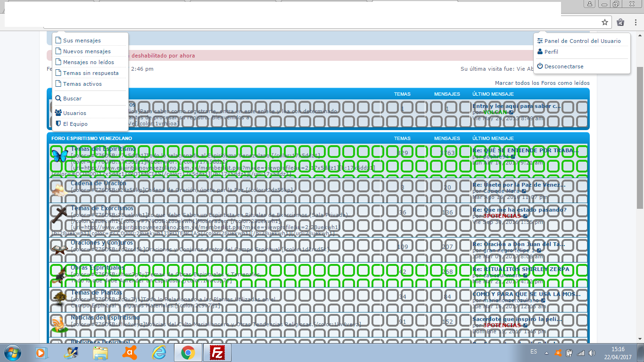Open Avast antivirus from the taskbar

tap(130, 352)
